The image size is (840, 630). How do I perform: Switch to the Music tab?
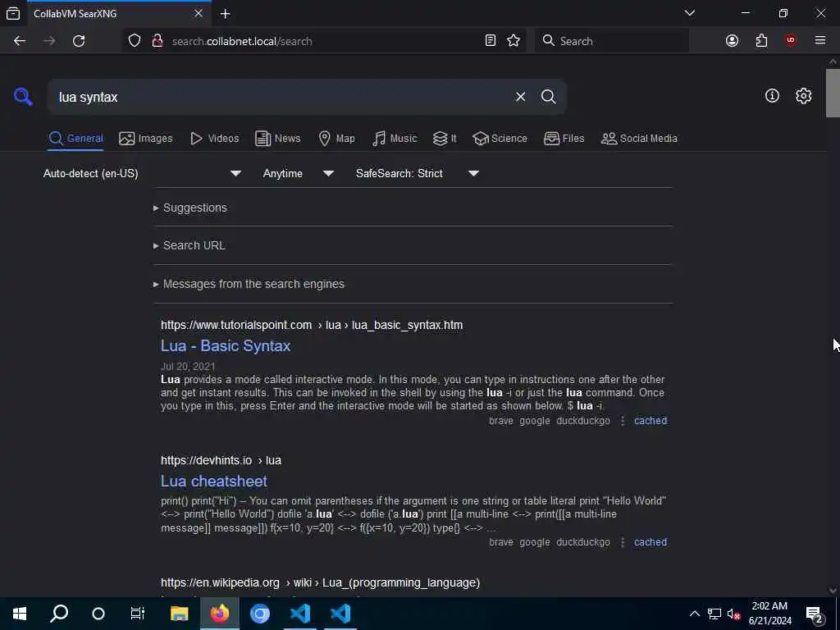point(395,138)
